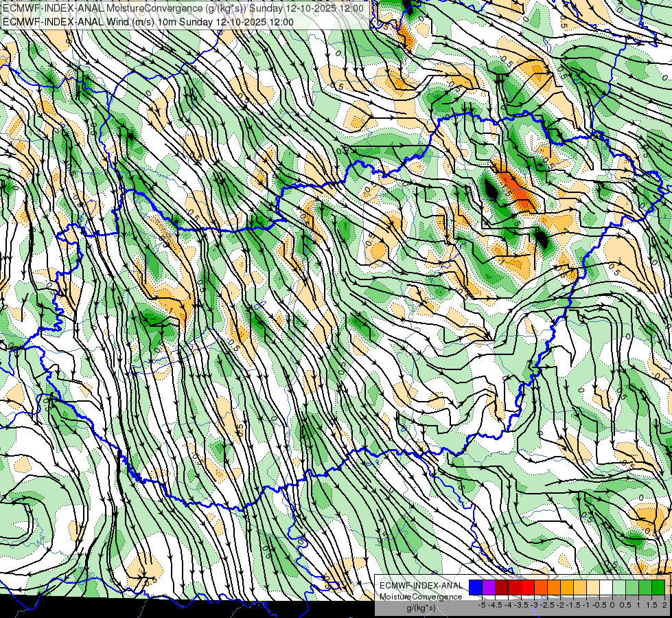Click the '-0.5' legend scale value
The width and height of the screenshot is (672, 618).
pos(599,605)
